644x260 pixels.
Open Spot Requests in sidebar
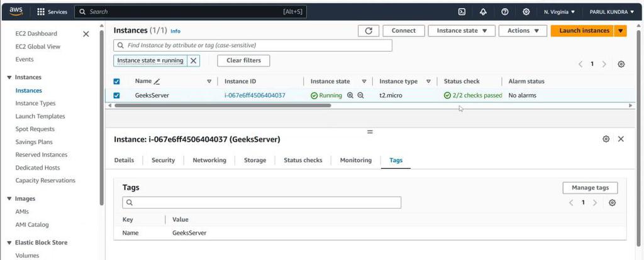35,129
